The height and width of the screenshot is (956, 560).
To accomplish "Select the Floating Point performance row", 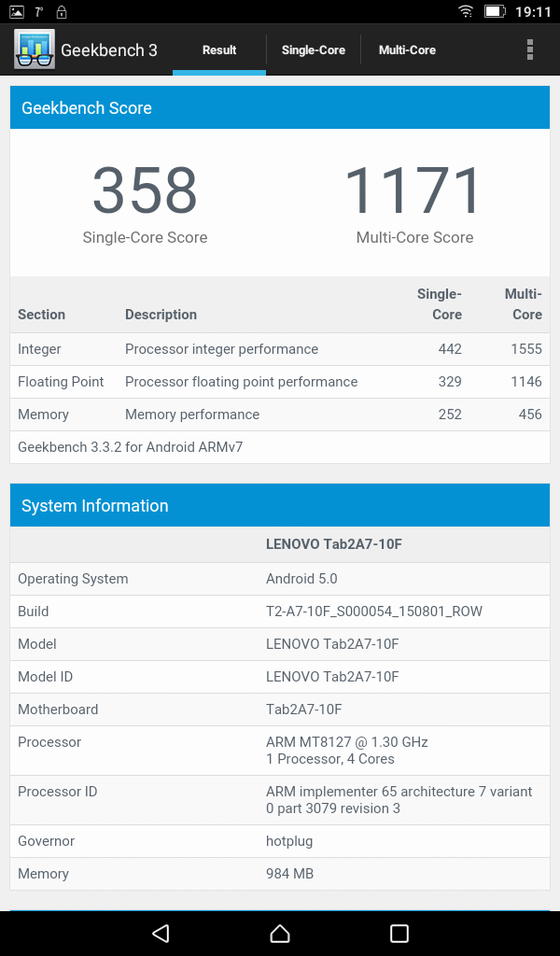I will click(280, 382).
